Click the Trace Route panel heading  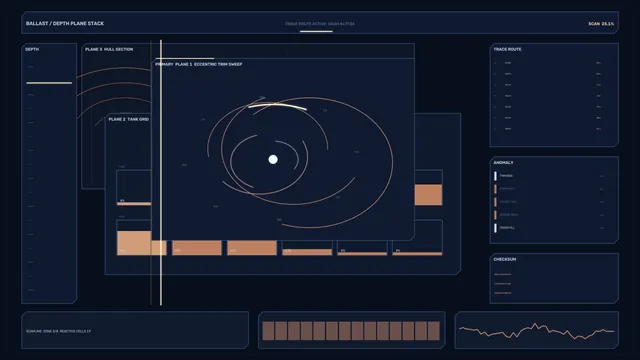(507, 49)
